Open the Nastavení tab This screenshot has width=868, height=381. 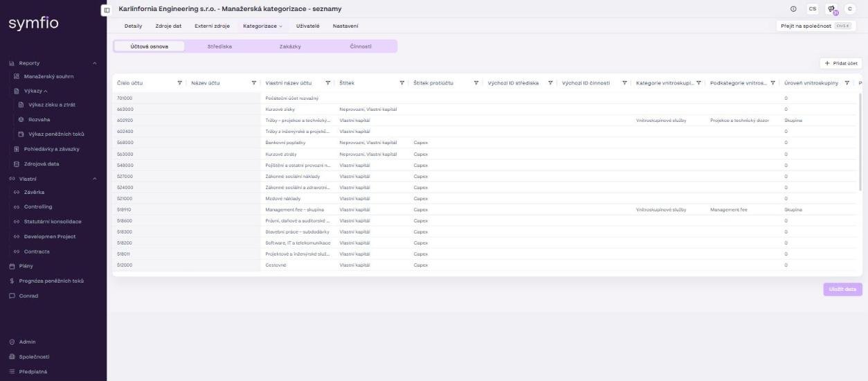345,26
